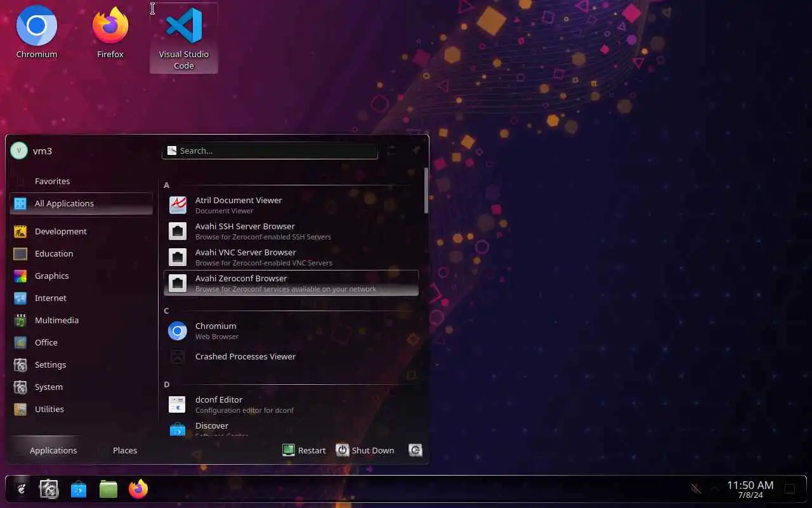812x508 pixels.
Task: Open Firefox from the taskbar
Action: (x=138, y=488)
